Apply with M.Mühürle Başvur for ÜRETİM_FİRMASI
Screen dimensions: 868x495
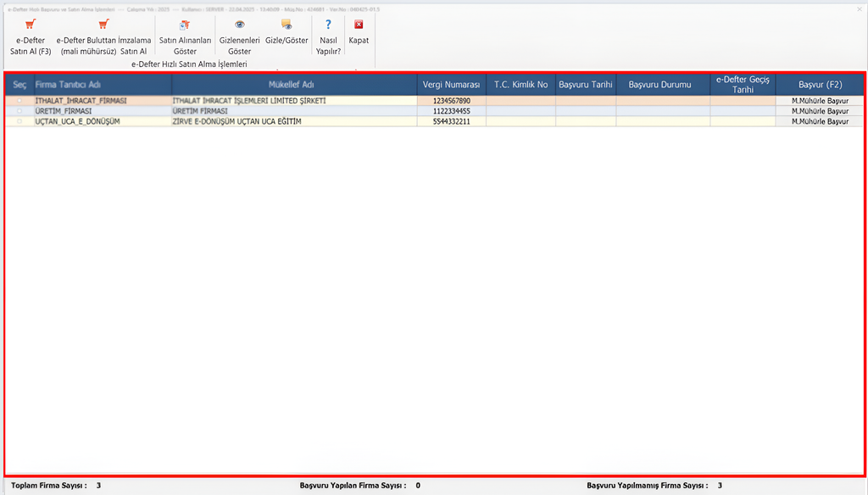click(820, 111)
